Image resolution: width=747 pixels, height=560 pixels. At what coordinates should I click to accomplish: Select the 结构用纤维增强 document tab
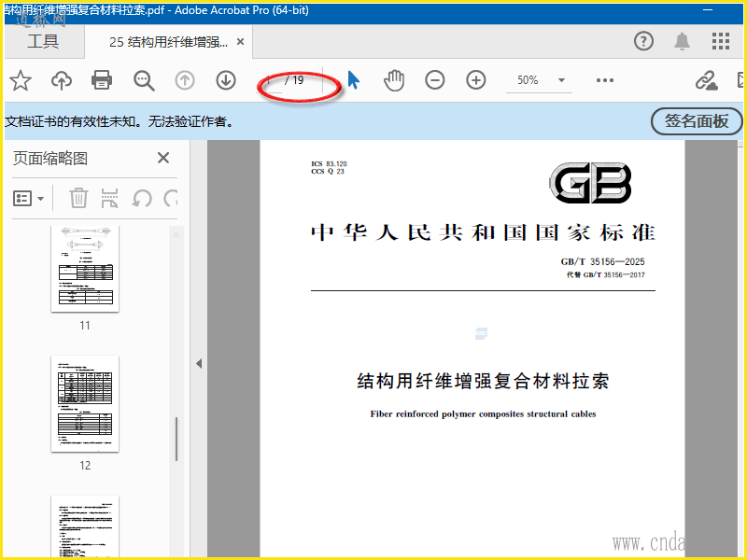coord(169,42)
